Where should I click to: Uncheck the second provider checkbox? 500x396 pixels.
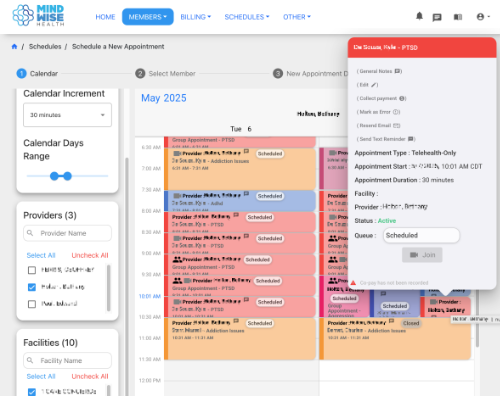point(32,287)
